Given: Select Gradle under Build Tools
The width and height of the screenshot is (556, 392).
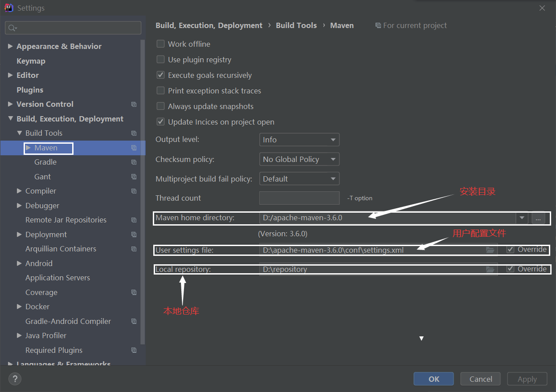Looking at the screenshot, I should [x=45, y=162].
